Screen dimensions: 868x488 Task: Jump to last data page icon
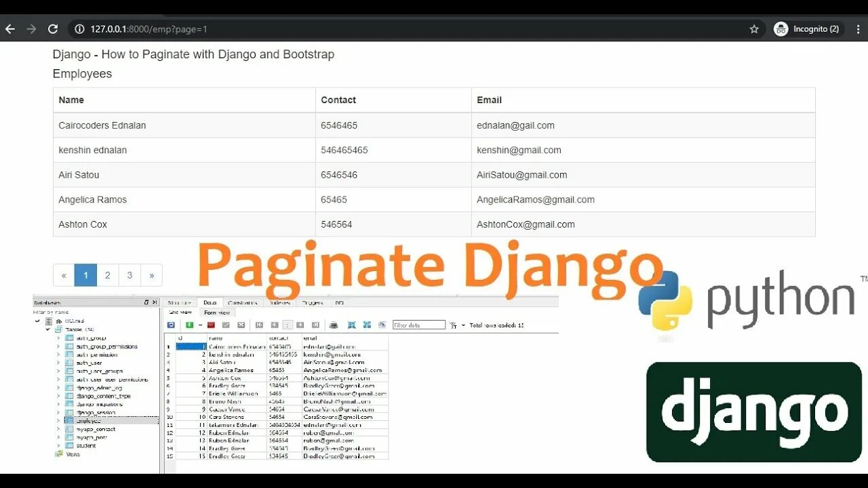pos(315,325)
